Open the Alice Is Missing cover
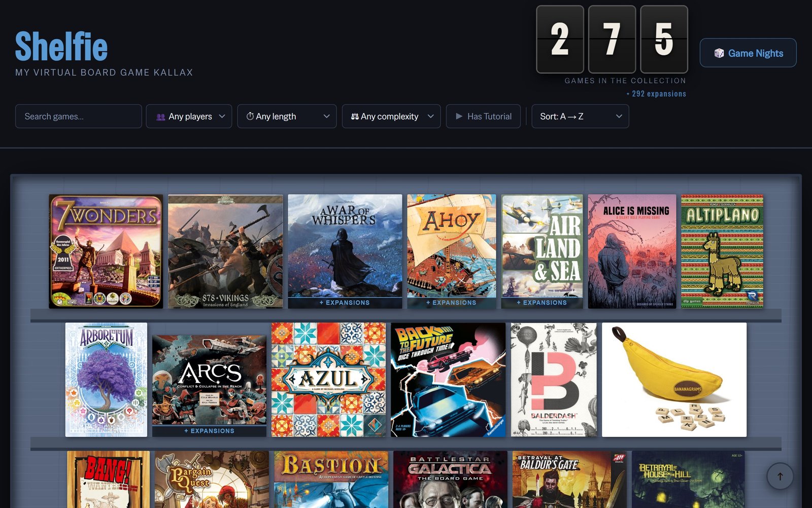This screenshot has width=812, height=508. point(632,251)
